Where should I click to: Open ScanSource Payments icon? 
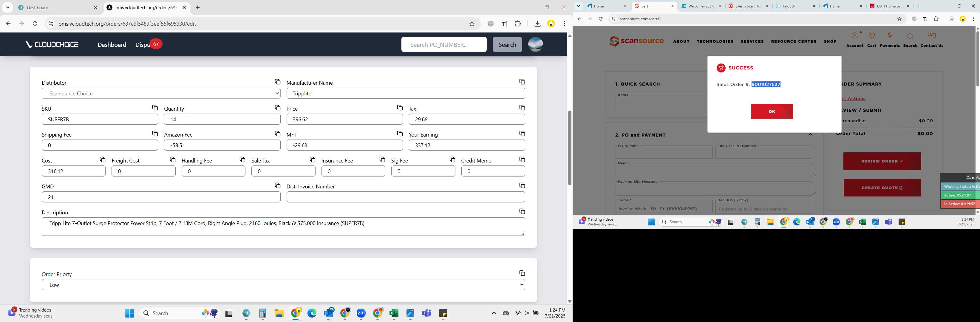coord(890,39)
